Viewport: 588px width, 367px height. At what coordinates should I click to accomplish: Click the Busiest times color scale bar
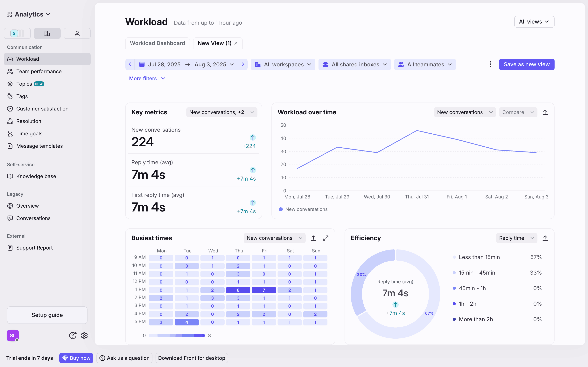(x=177, y=336)
